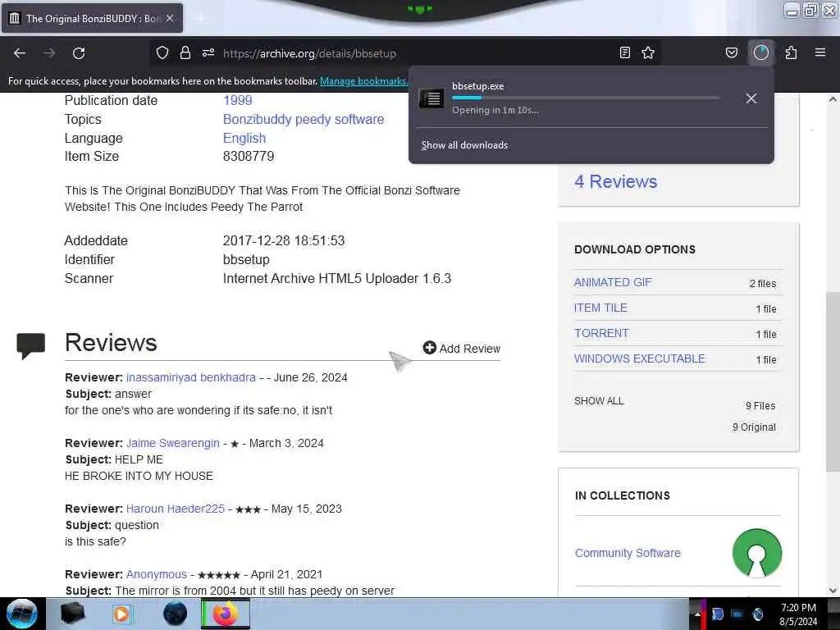Open reviewer inassamiriyad benkhadra's profile
Image resolution: width=840 pixels, height=630 pixels.
[190, 377]
